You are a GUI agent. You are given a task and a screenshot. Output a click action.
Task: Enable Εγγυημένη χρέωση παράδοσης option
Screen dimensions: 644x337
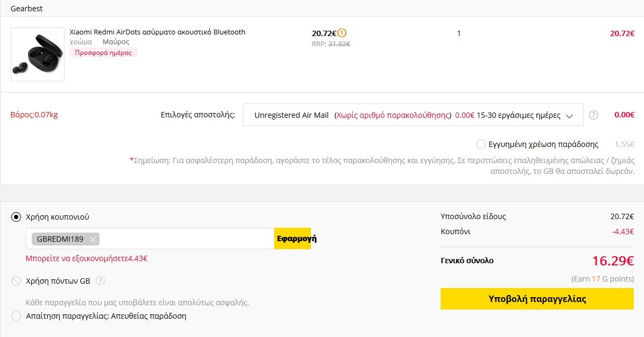coord(481,144)
